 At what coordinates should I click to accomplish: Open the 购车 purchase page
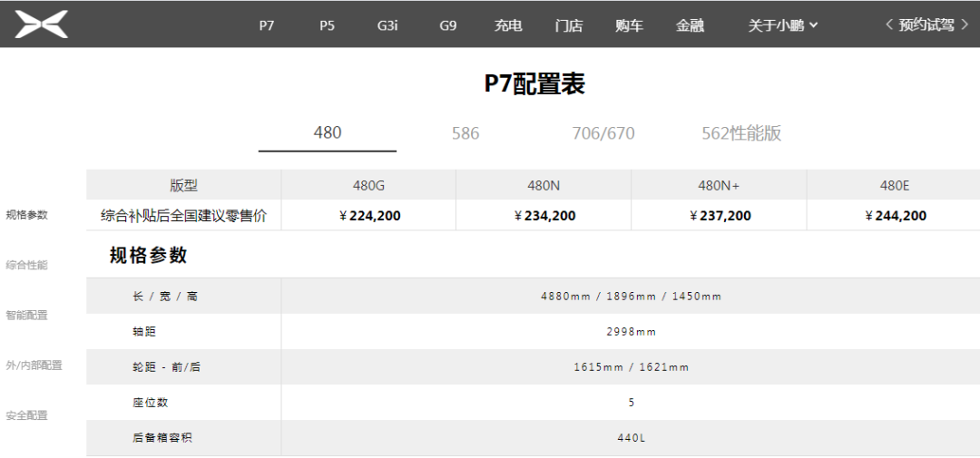tap(629, 25)
